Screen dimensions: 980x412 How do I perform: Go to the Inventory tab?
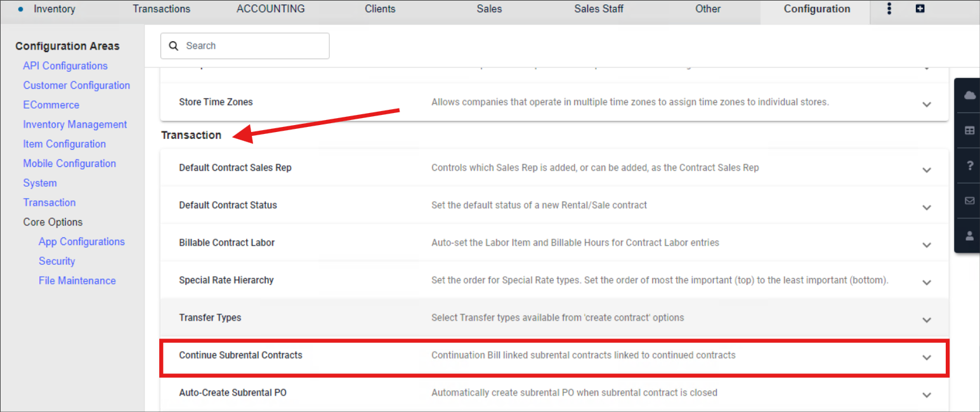(54, 9)
